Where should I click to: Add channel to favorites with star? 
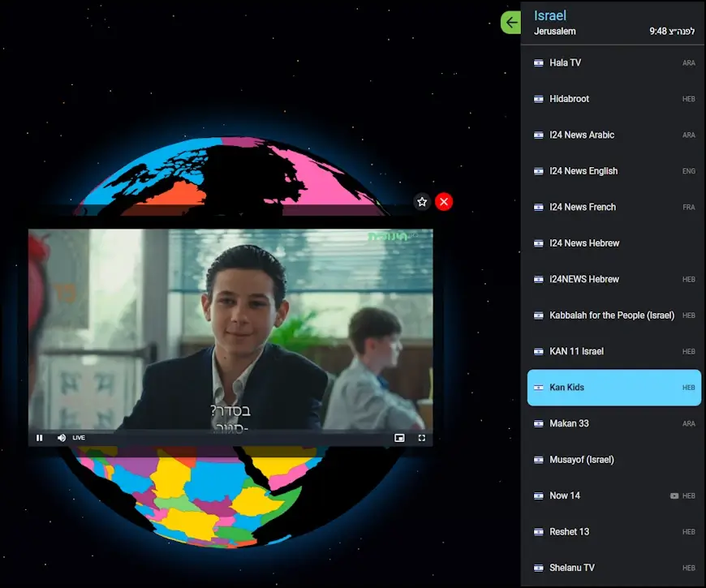tap(422, 202)
